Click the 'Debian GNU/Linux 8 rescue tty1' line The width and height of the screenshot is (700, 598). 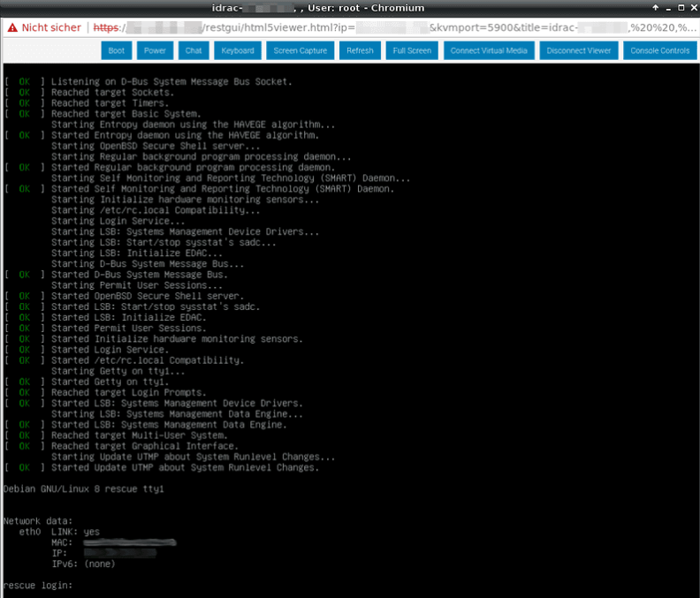click(x=84, y=488)
